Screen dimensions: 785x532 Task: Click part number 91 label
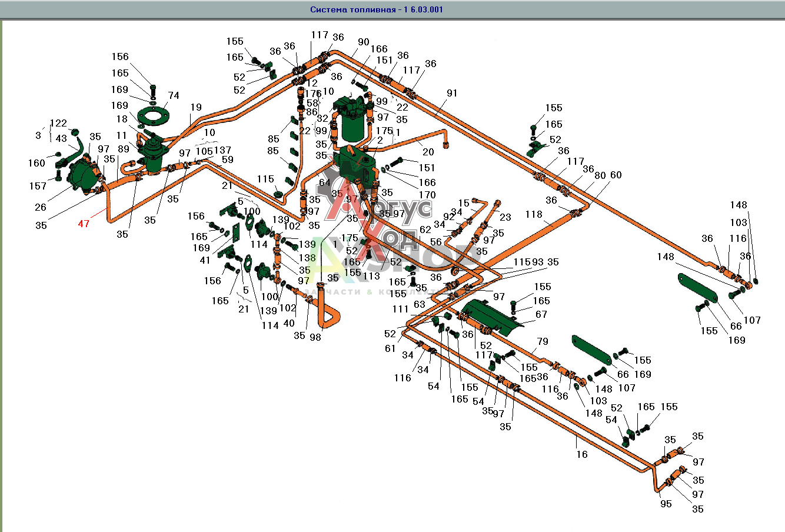[x=451, y=93]
